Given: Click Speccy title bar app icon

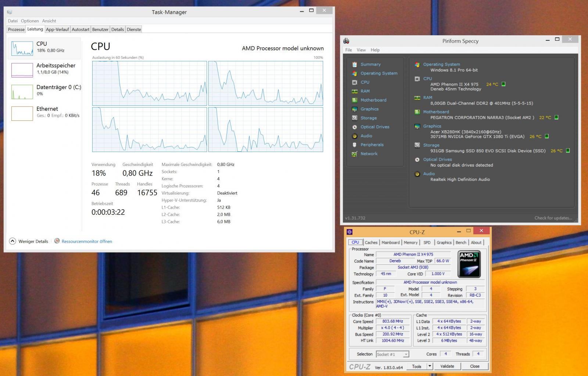Looking at the screenshot, I should point(346,41).
